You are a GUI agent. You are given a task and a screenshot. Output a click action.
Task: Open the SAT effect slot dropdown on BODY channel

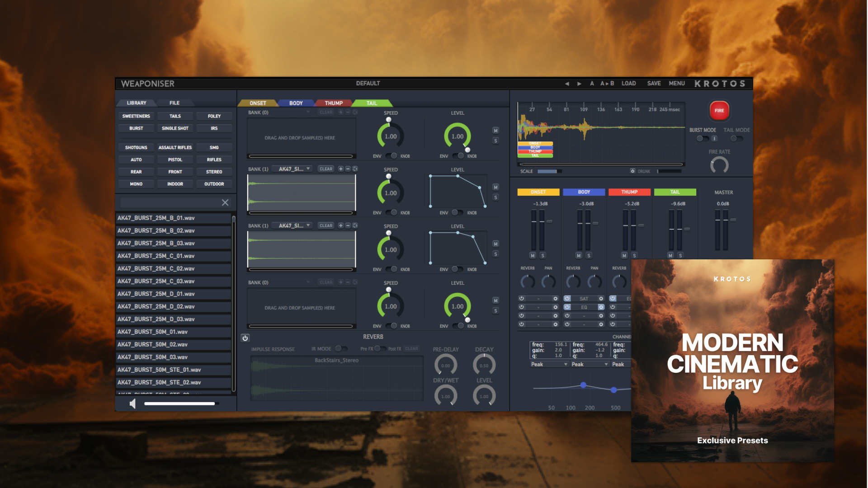pos(584,298)
